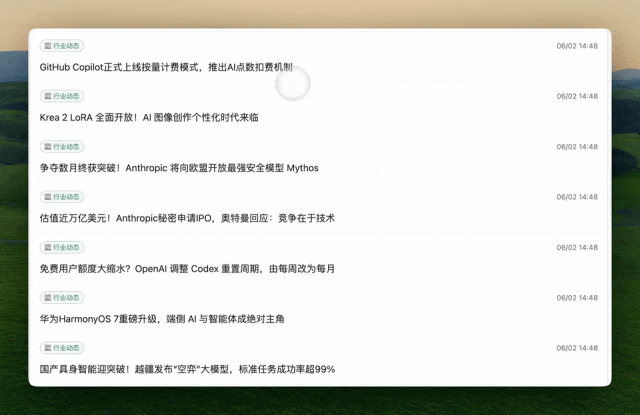The width and height of the screenshot is (640, 415).
Task: Open the GitHub Copilot按量计费 news headline
Action: 166,67
